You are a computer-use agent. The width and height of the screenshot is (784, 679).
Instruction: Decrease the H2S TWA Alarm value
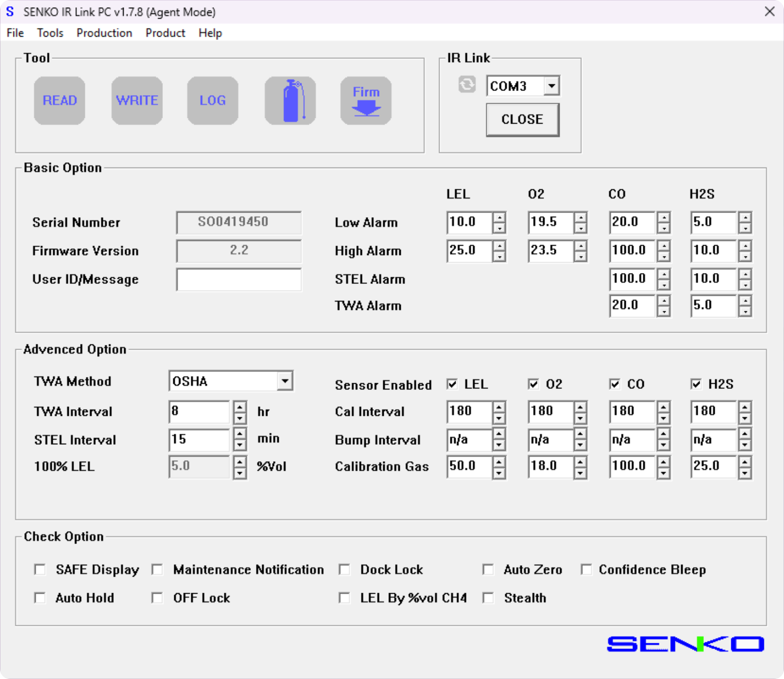[x=745, y=311]
